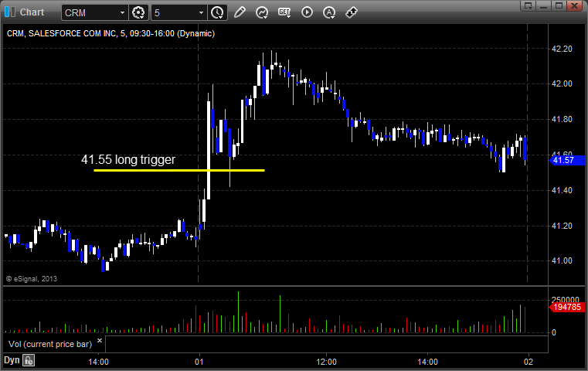Minimize the chart window
588x371 pixels.
[x=544, y=5]
